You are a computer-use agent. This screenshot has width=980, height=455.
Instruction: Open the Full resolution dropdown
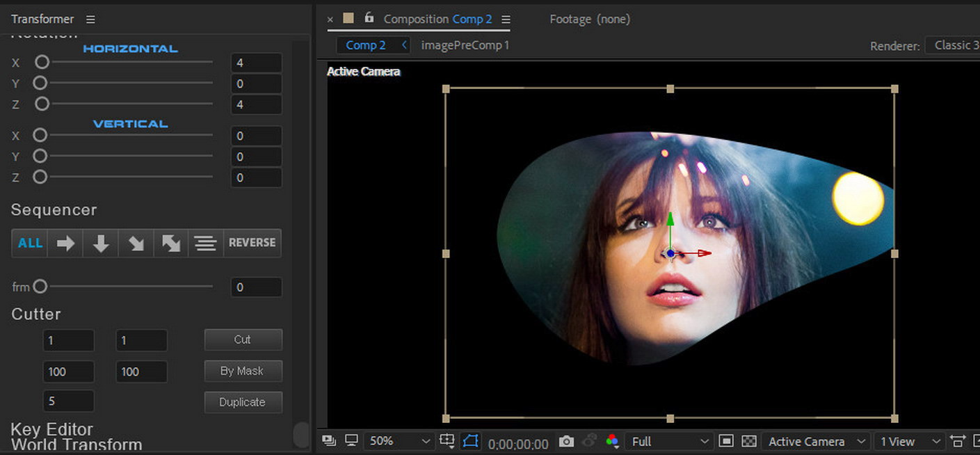669,441
